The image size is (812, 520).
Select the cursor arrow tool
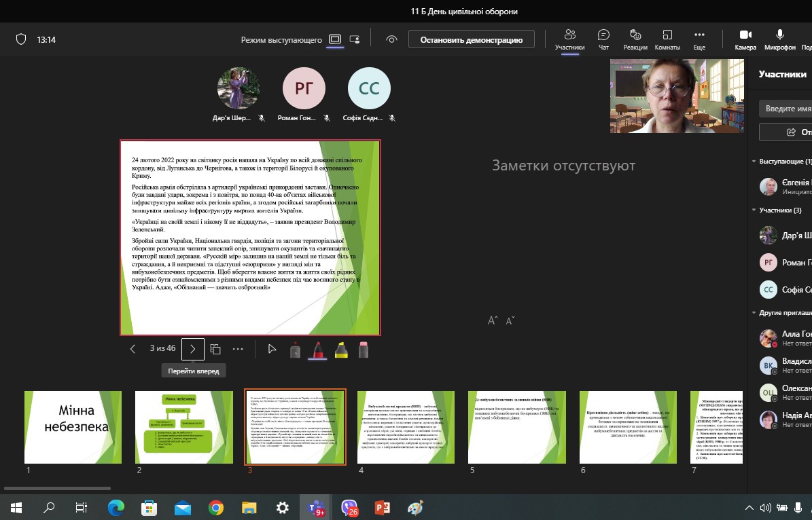[x=272, y=349]
